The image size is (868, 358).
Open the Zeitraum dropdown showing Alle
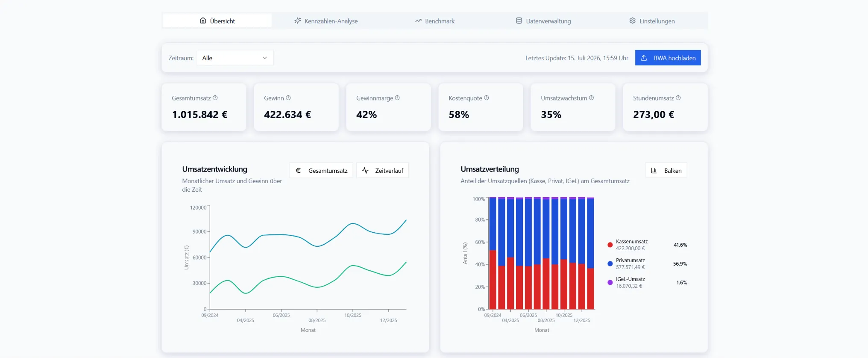click(235, 58)
